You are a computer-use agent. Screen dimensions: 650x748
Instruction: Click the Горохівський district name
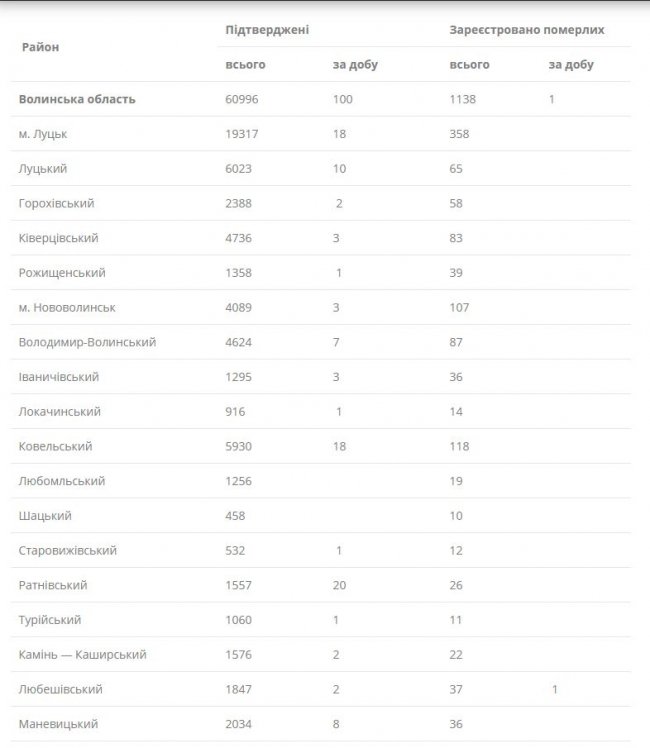(56, 203)
